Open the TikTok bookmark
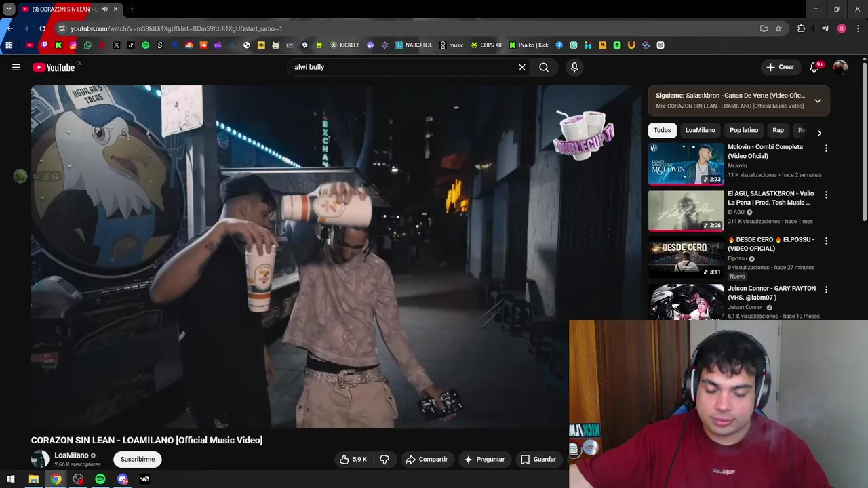 (131, 45)
